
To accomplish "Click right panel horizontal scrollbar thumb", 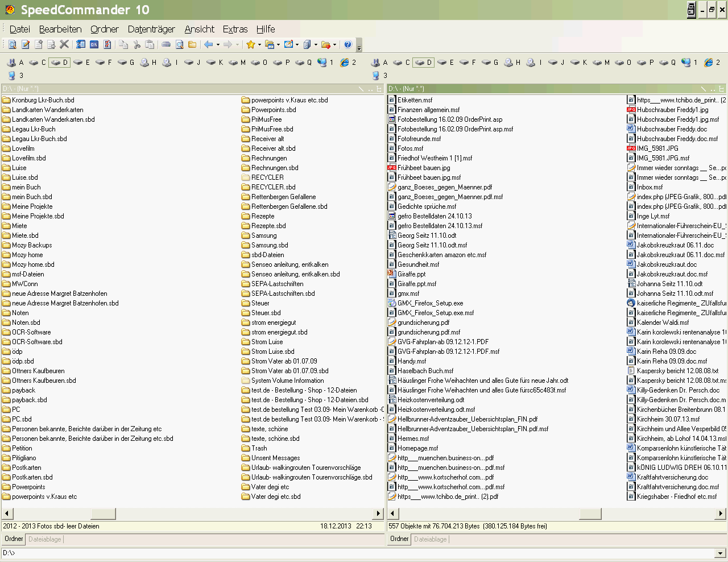I will [x=590, y=514].
